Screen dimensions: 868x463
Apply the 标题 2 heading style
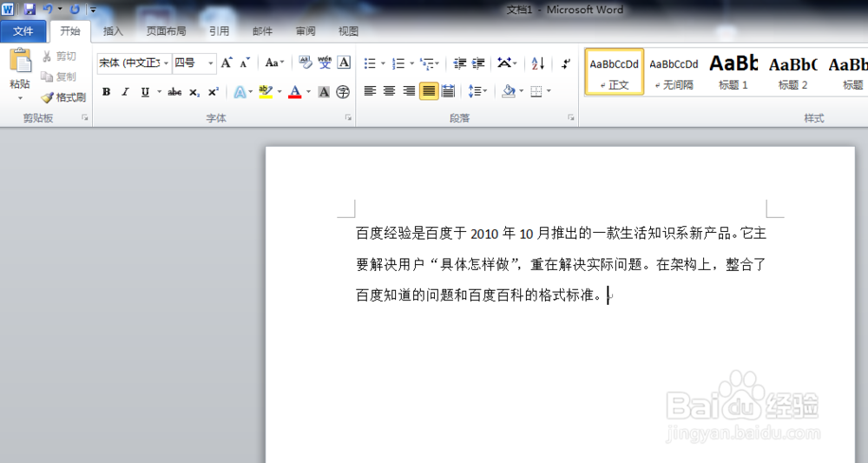coord(792,71)
